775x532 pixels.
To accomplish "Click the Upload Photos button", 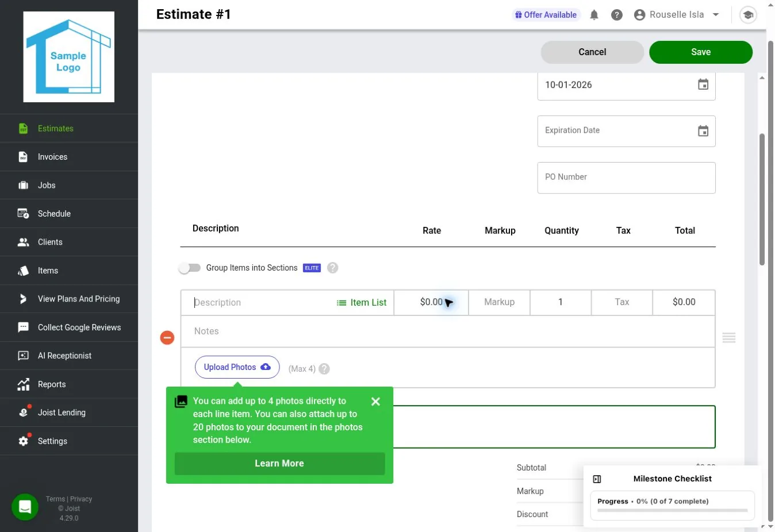I will 237,367.
